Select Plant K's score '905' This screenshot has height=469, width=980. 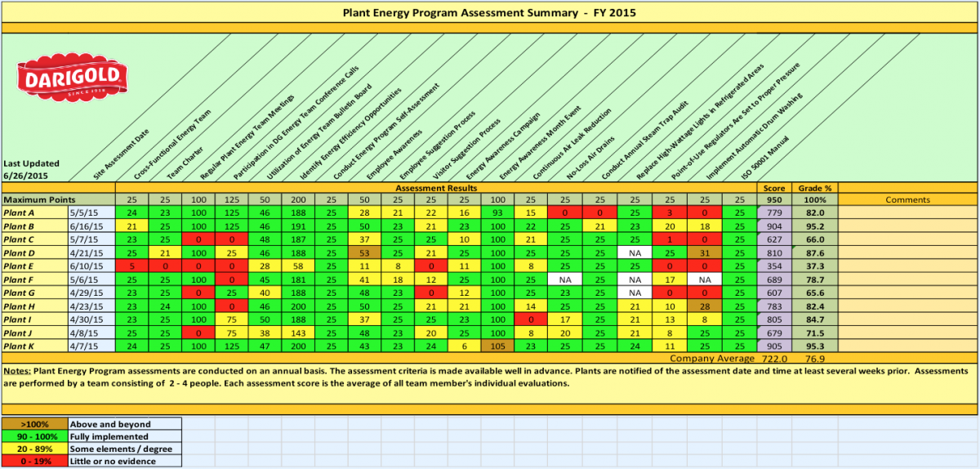[772, 346]
